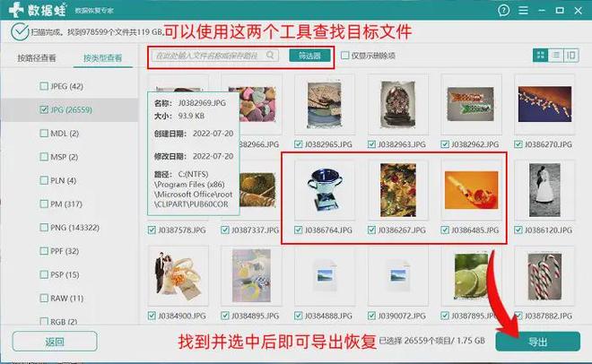This screenshot has width=592, height=364.
Task: Switch to list view layout
Action: pos(556,55)
